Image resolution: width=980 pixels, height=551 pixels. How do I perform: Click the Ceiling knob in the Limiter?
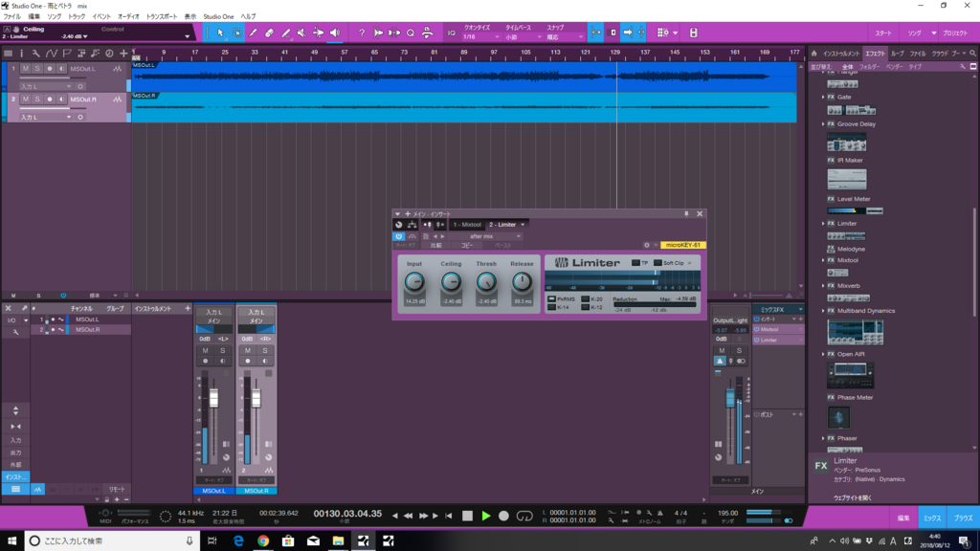[451, 282]
